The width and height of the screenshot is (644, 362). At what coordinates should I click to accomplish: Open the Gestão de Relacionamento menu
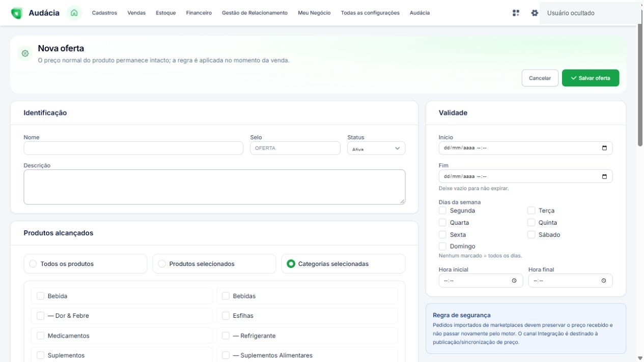pos(255,13)
